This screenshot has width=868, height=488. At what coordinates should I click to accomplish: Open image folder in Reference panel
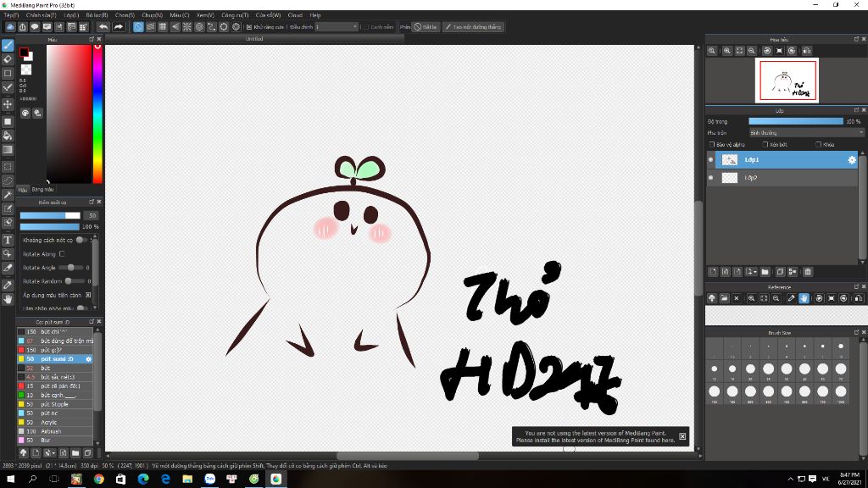coord(724,298)
